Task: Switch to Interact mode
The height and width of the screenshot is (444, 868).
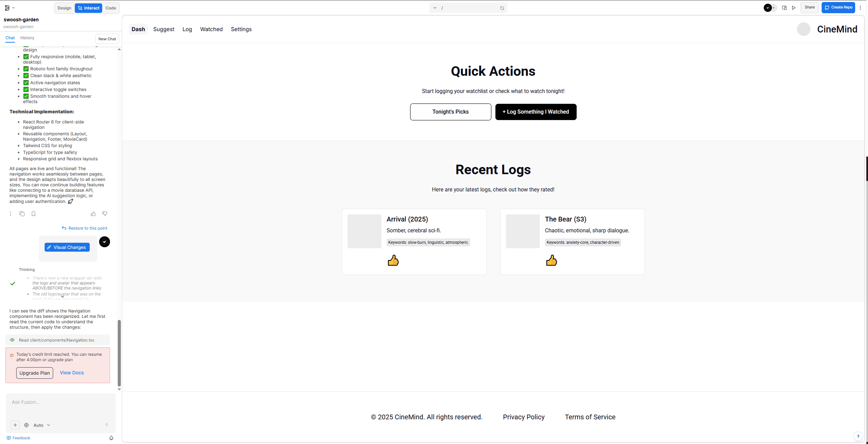Action: tap(88, 8)
